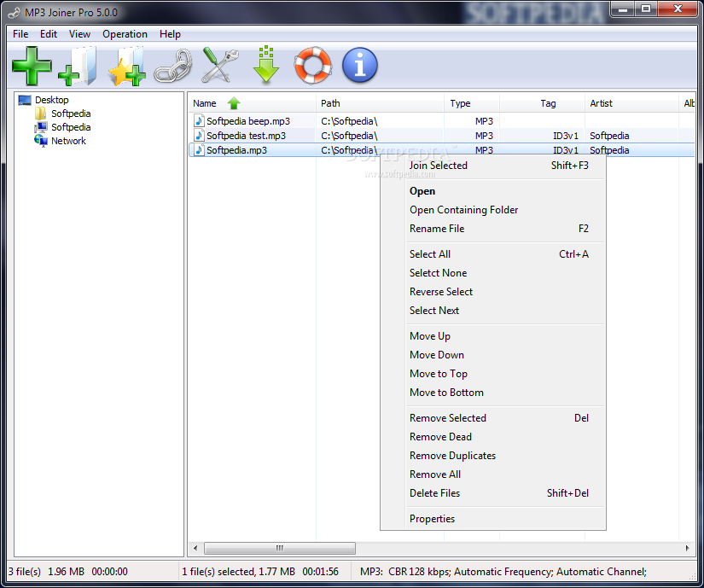Click music note icon of Softpedia.mp3
The image size is (704, 588).
199,149
